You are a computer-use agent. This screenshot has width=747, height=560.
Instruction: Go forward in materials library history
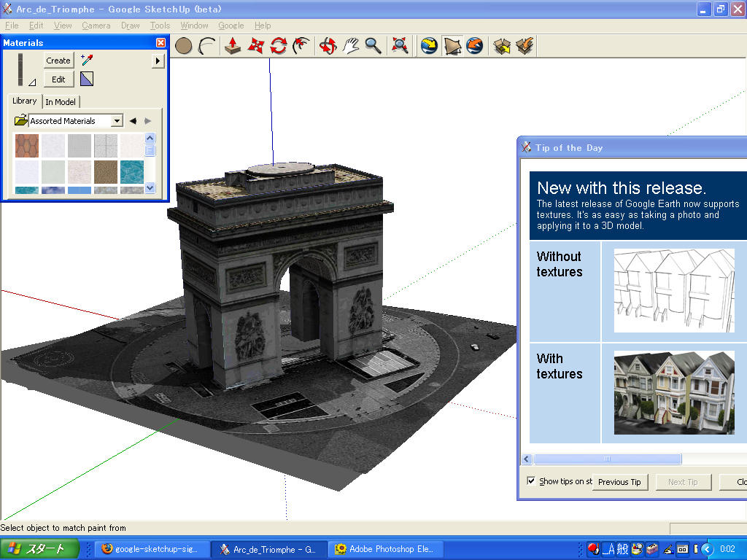tap(147, 121)
